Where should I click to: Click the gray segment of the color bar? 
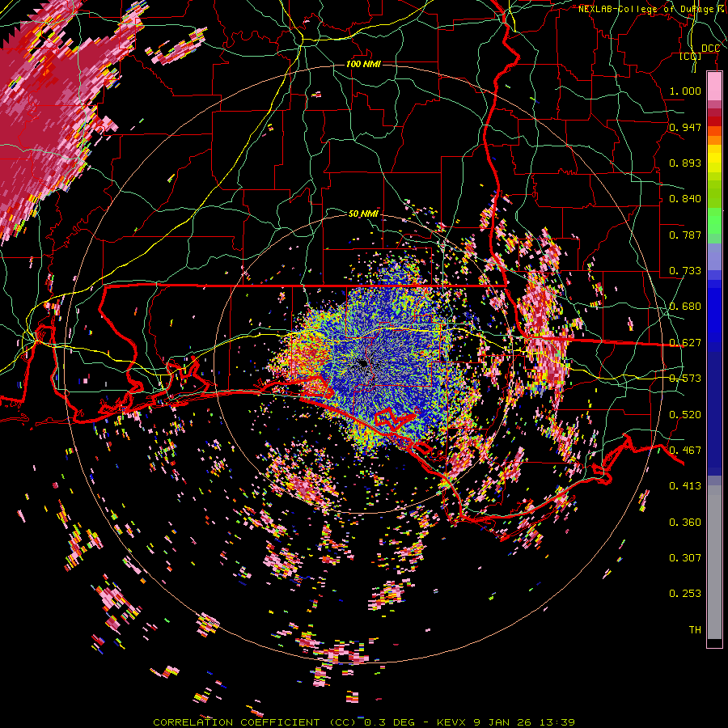[714, 562]
